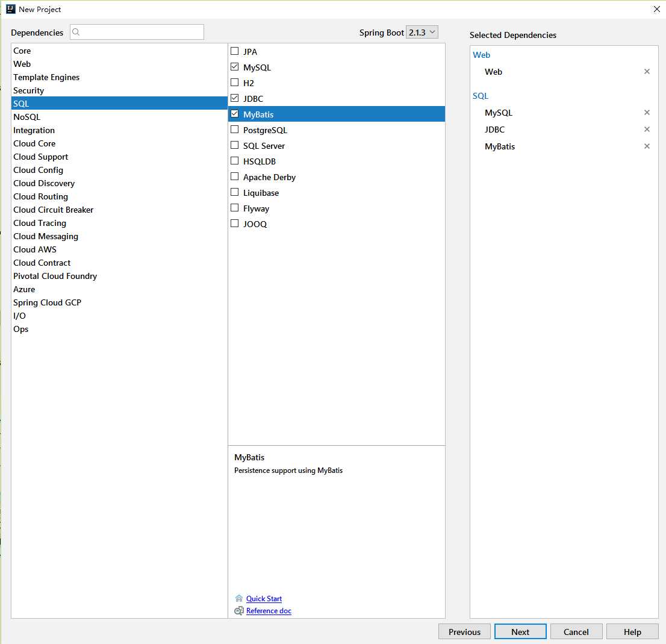Tick the Flyway checkbox
This screenshot has width=666, height=644.
(234, 208)
